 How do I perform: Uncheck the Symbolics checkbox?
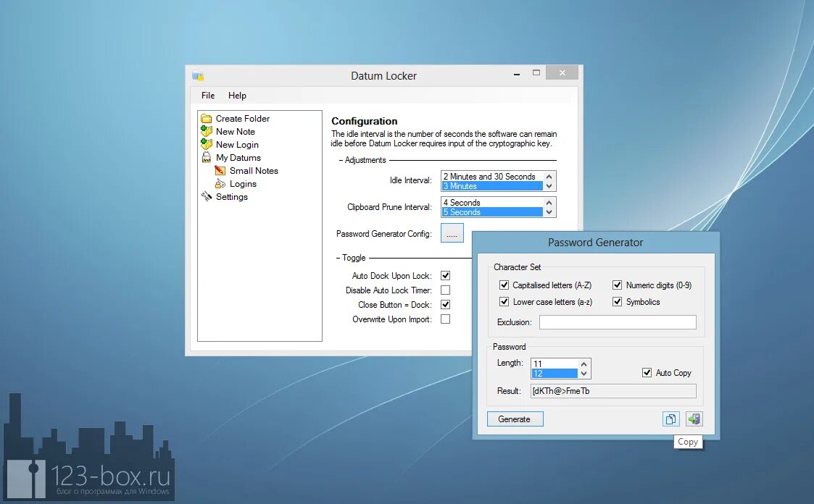(x=618, y=301)
